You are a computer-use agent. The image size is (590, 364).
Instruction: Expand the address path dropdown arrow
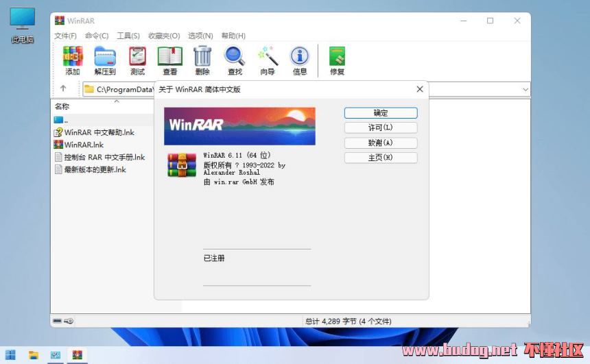coord(526,90)
